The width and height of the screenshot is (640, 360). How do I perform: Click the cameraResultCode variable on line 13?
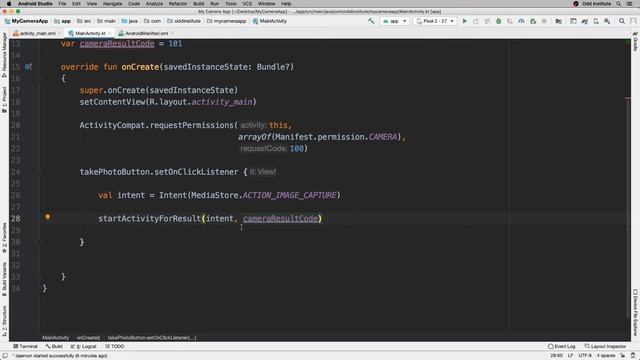coord(117,44)
